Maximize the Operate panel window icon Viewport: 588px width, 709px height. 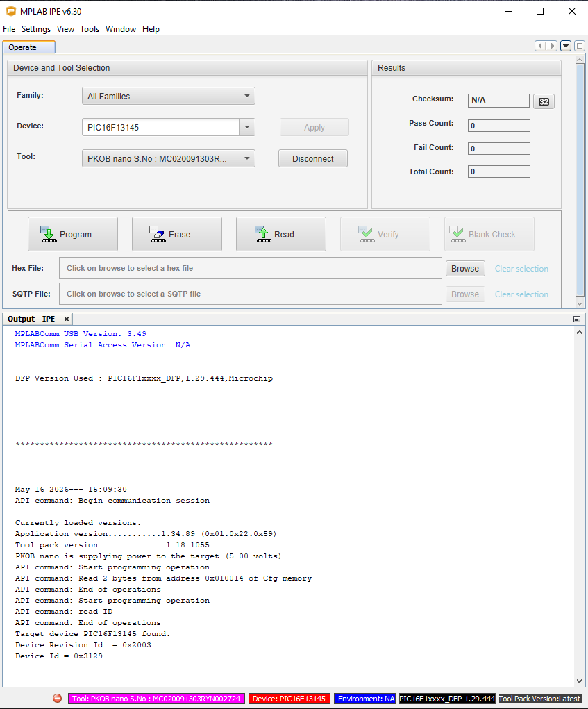pos(580,46)
